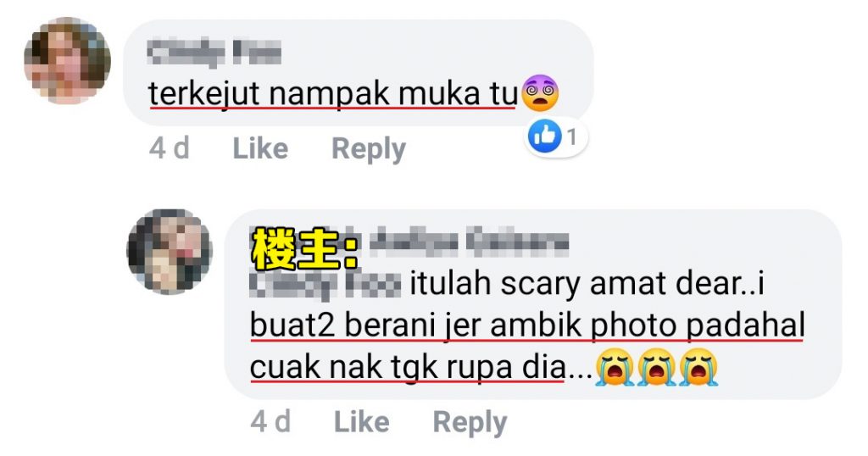Viewport: 868px width, 456px height.
Task: Reply to the 'terkejut nampak muka tu' comment
Action: [x=369, y=149]
